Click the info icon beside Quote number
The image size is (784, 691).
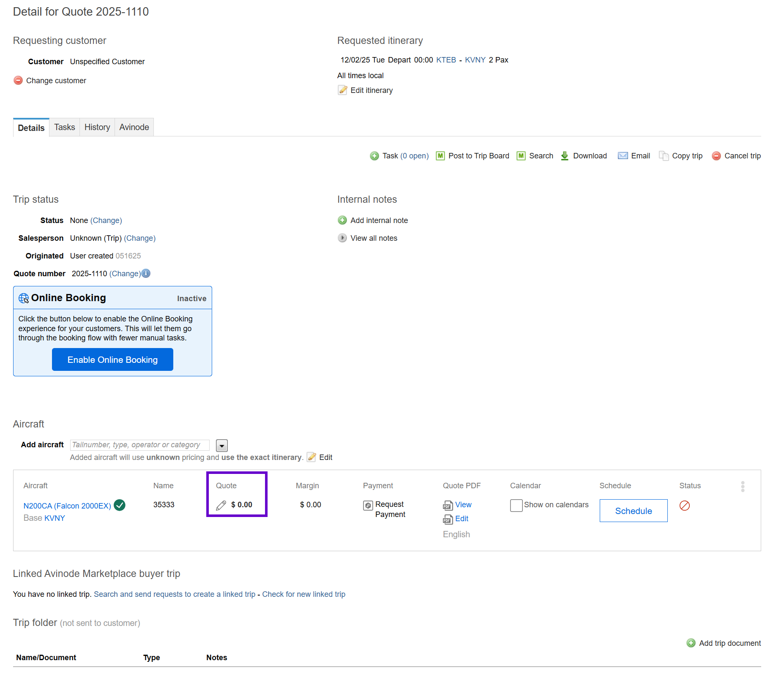click(x=146, y=273)
